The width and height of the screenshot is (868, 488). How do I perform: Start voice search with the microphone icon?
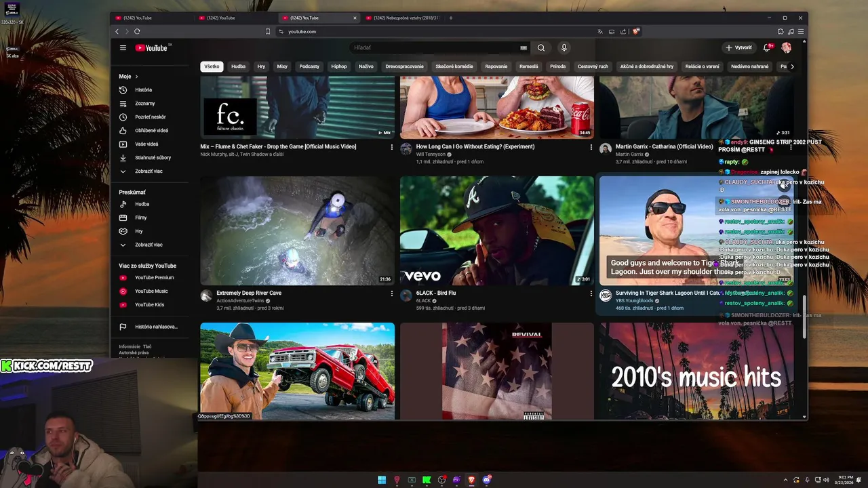coord(564,48)
